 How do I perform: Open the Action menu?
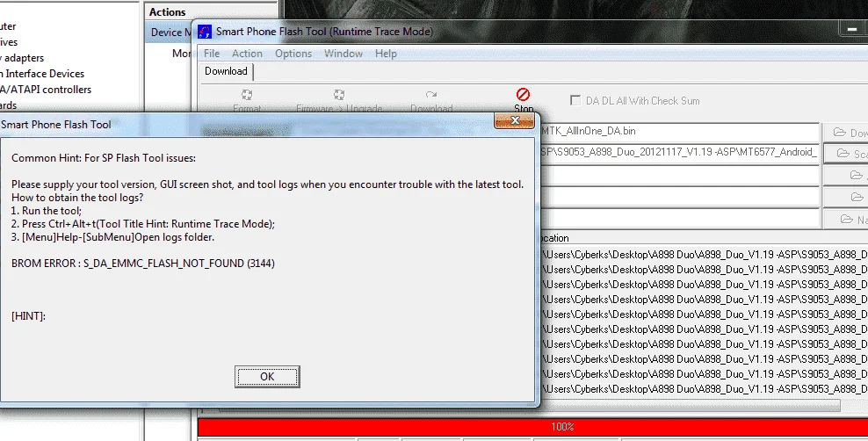pos(247,53)
